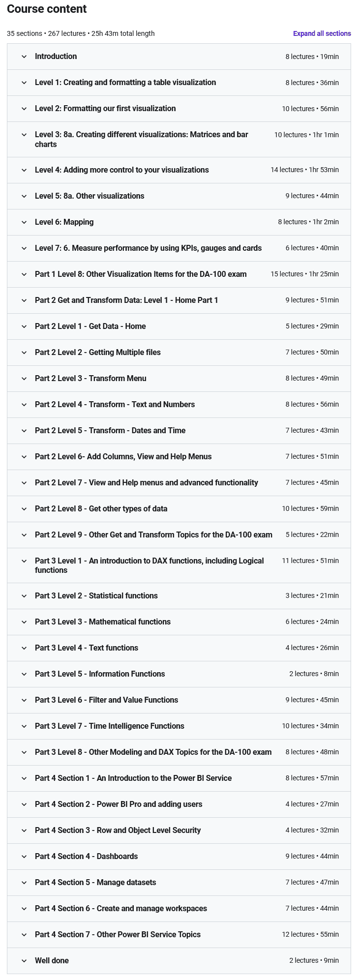The height and width of the screenshot is (980, 358).
Task: Expand chevron for Part 1 Level 8 section
Action: [x=24, y=274]
